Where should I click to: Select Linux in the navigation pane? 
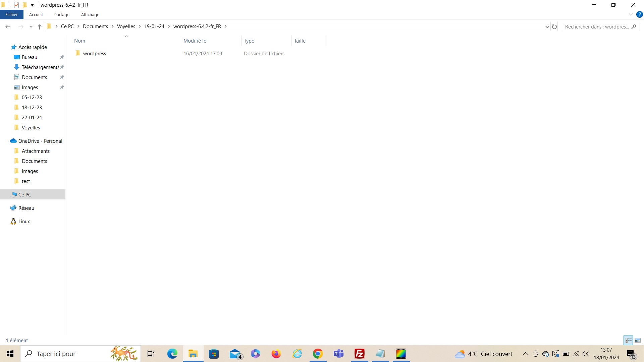tap(24, 222)
